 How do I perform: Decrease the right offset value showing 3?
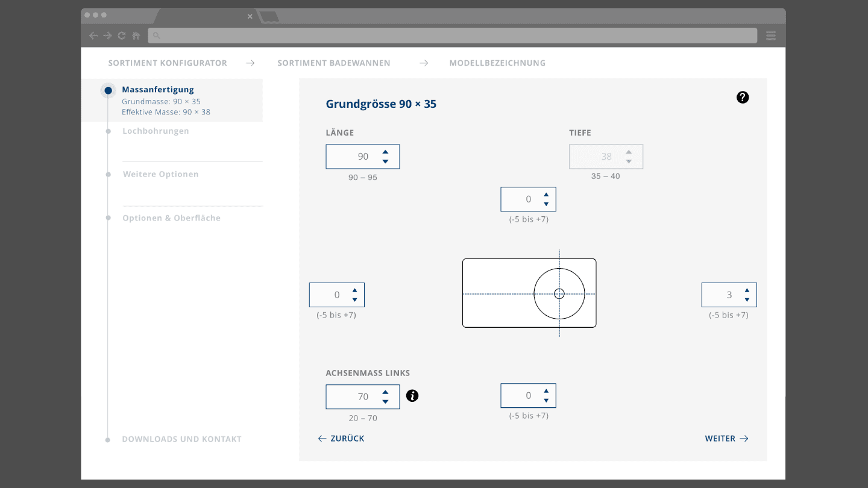point(747,300)
